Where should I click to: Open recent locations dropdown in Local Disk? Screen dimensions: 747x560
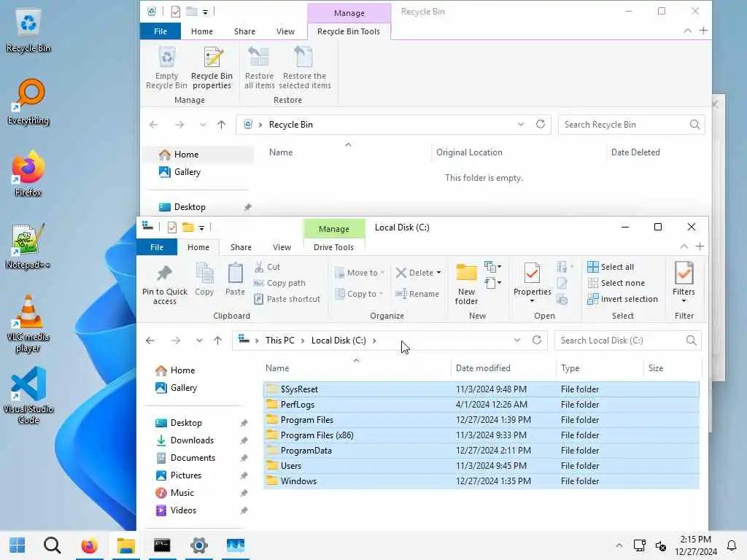click(x=199, y=341)
